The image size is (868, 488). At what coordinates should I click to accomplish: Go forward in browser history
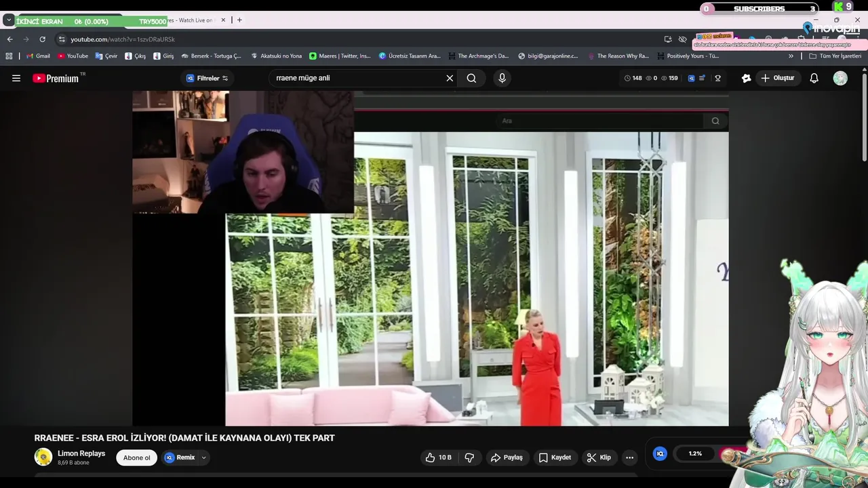[26, 39]
